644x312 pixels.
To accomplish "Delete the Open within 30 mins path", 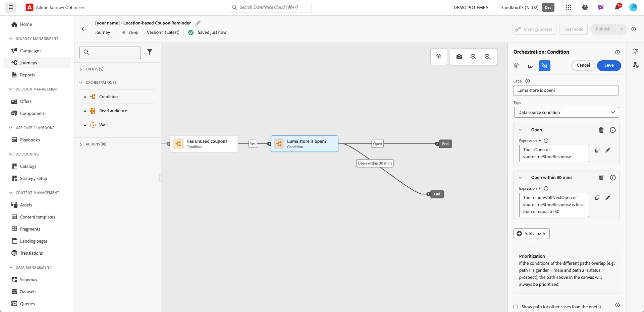I will [x=601, y=178].
